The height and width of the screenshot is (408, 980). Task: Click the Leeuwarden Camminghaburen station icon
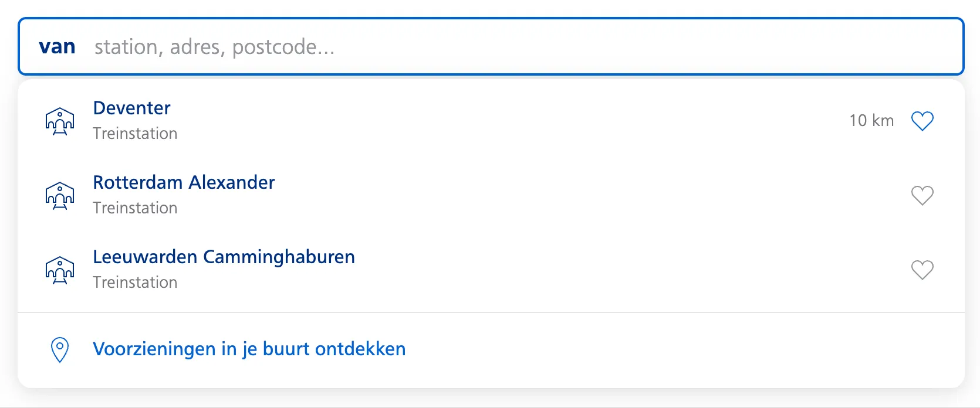60,270
